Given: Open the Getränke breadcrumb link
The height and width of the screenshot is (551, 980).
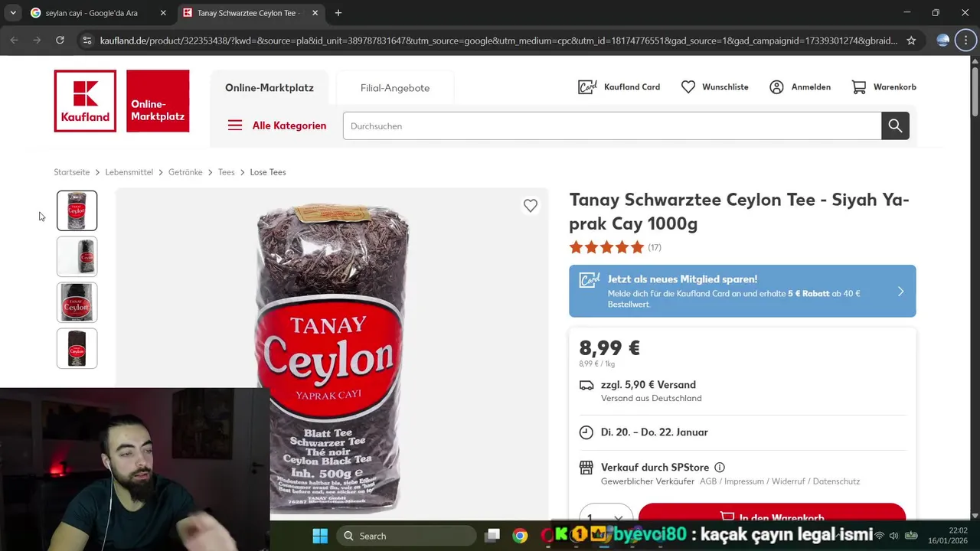Looking at the screenshot, I should (185, 172).
